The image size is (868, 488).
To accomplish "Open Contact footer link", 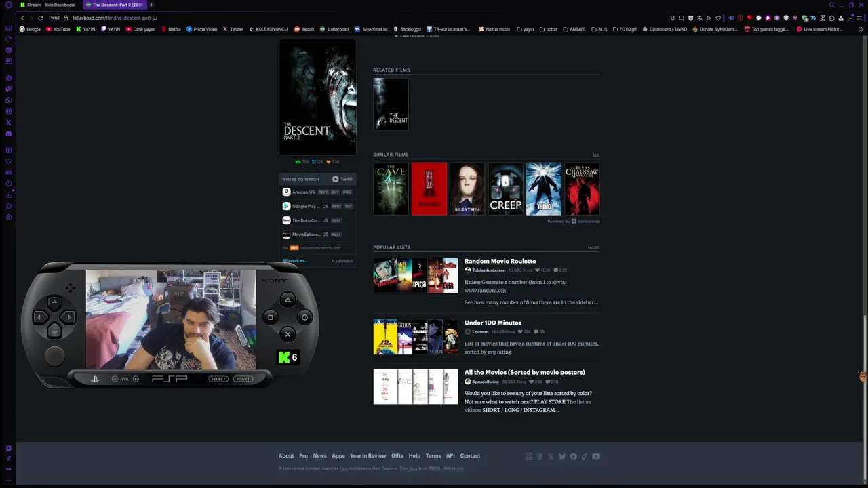I will [x=470, y=456].
